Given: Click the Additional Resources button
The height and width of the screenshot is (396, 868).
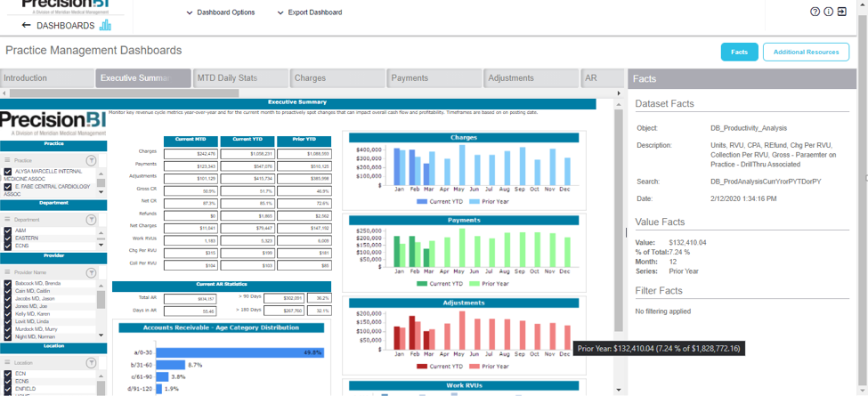Looking at the screenshot, I should pos(806,52).
